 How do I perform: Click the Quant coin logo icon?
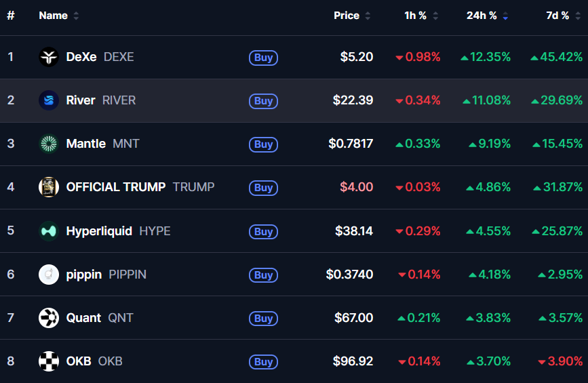[x=49, y=318]
